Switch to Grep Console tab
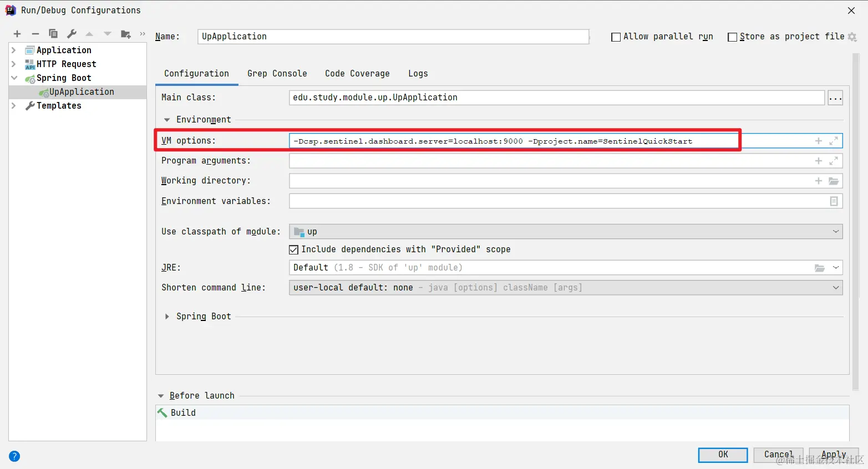This screenshot has height=469, width=868. tap(277, 74)
